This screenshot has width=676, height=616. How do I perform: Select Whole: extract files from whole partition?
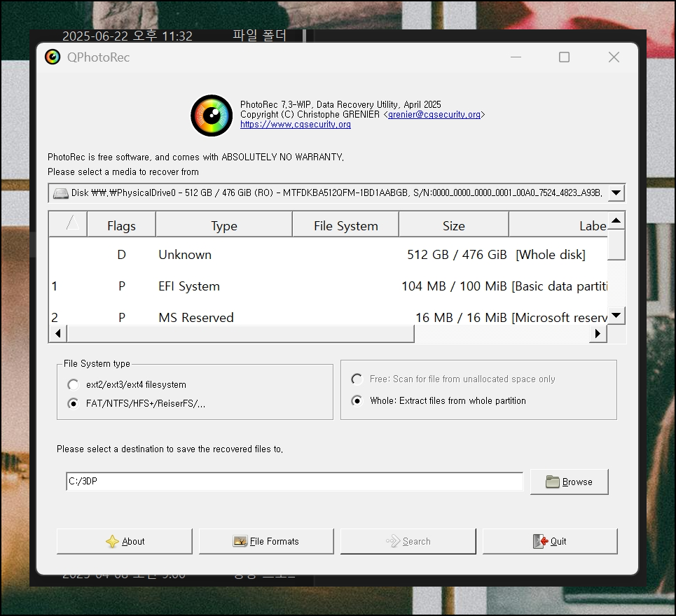point(357,400)
